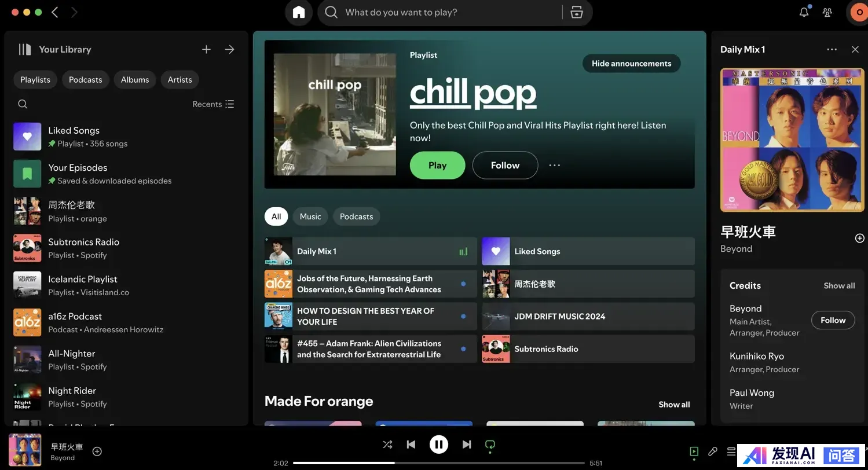Skip to the next track

(467, 445)
